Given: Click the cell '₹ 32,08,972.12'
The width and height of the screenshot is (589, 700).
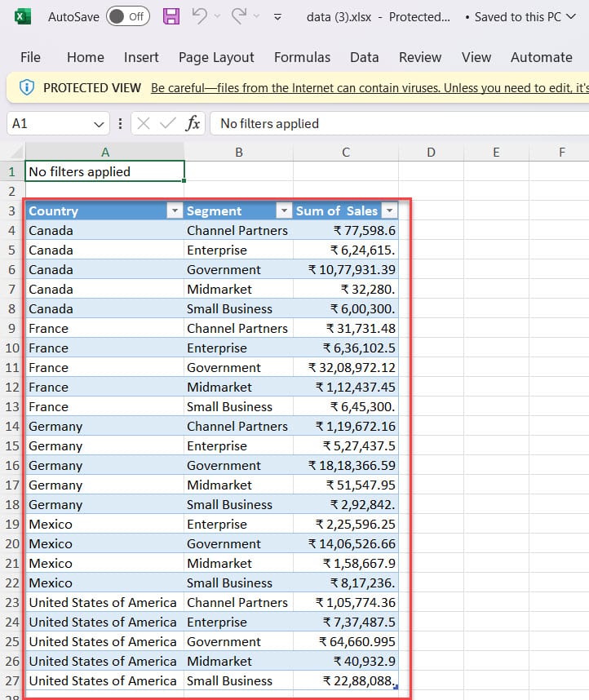Looking at the screenshot, I should pos(346,368).
